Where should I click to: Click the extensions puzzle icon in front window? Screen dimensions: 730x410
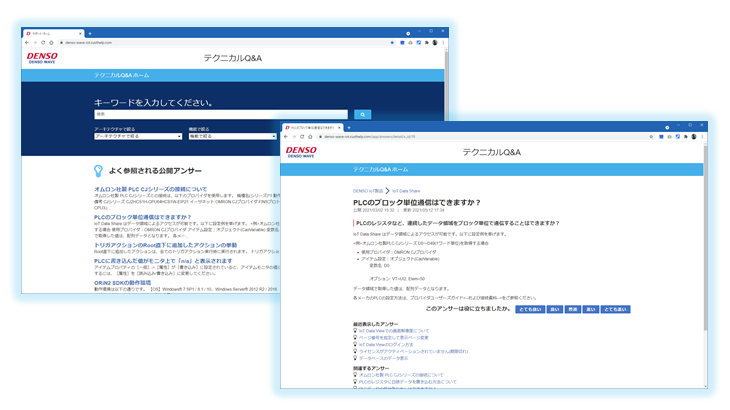click(x=685, y=137)
